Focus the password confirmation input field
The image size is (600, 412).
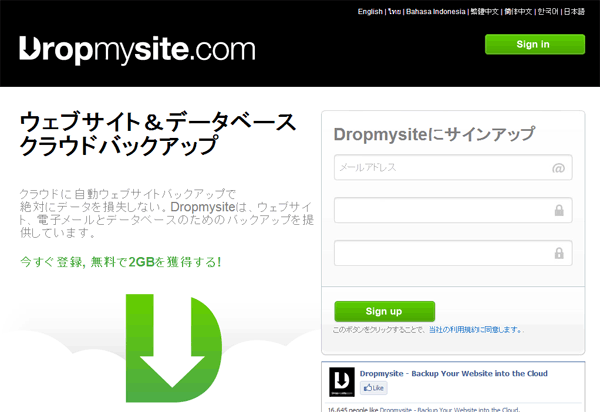pos(453,253)
